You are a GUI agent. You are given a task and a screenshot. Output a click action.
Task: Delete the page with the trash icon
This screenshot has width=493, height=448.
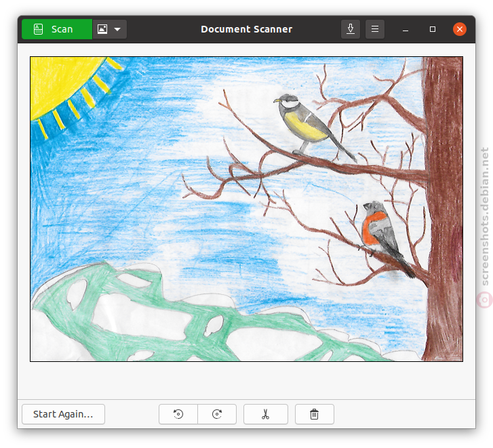tap(315, 414)
